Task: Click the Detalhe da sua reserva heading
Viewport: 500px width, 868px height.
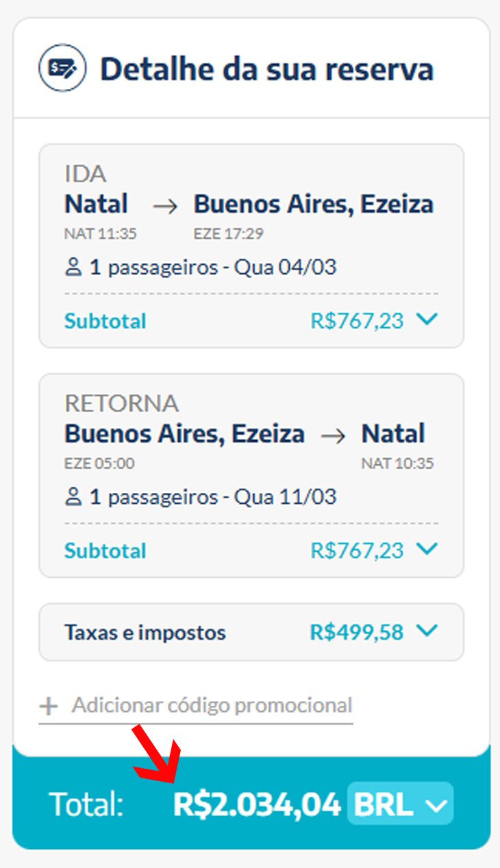Action: coord(267,70)
